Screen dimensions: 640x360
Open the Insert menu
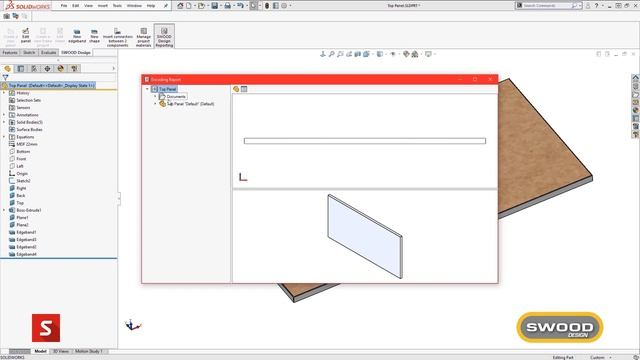click(103, 6)
